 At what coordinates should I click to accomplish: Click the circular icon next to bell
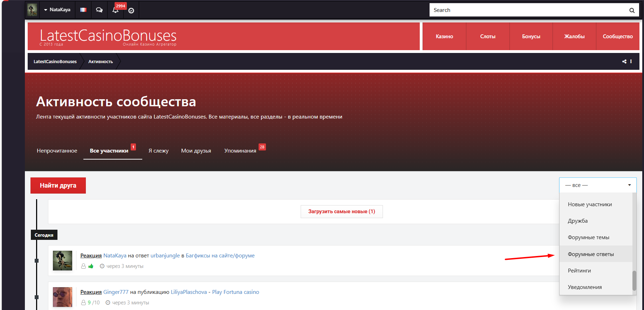tap(131, 11)
